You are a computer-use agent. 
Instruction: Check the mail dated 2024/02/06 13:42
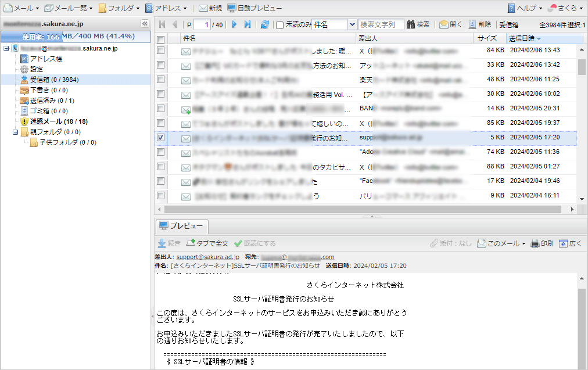(160, 65)
